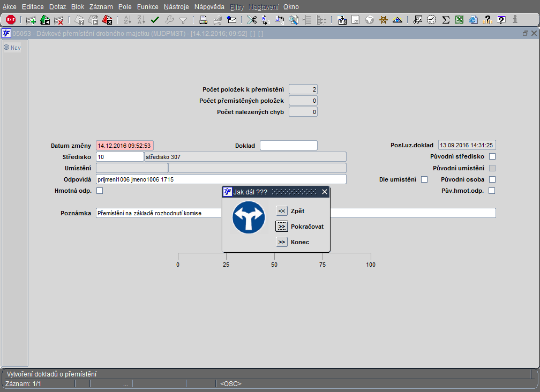This screenshot has width=540, height=392.
Task: Click the 'středisko 307' description field
Action: (x=245, y=157)
